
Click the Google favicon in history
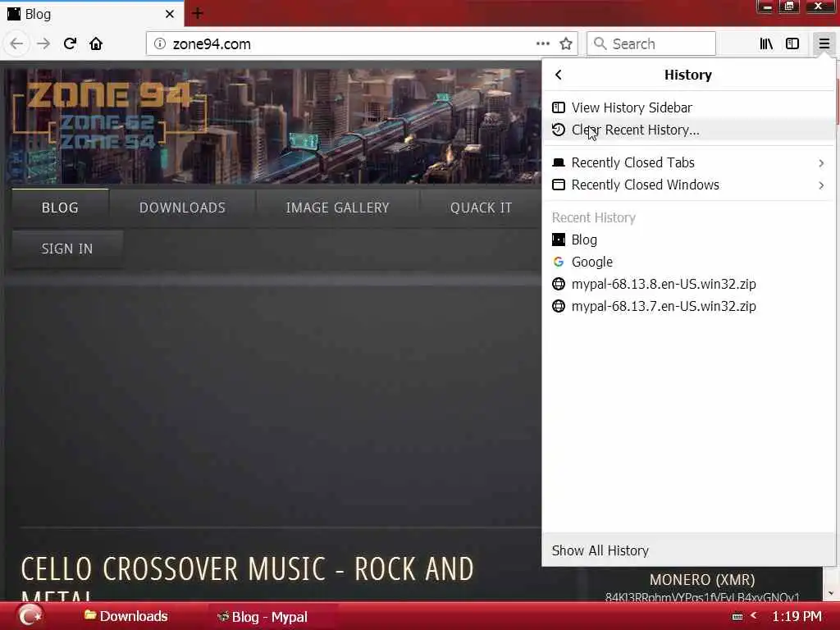pos(558,262)
